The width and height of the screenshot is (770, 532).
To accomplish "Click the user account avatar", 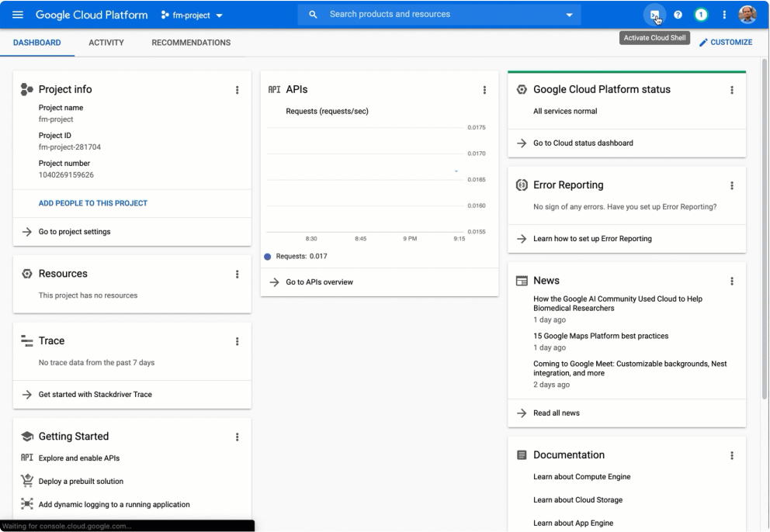I will click(x=747, y=15).
